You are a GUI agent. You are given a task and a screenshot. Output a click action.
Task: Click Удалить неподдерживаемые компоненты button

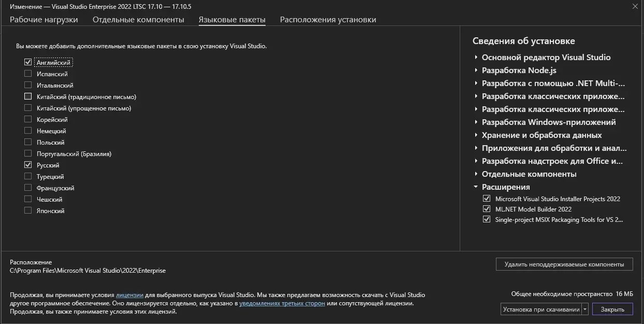point(564,264)
